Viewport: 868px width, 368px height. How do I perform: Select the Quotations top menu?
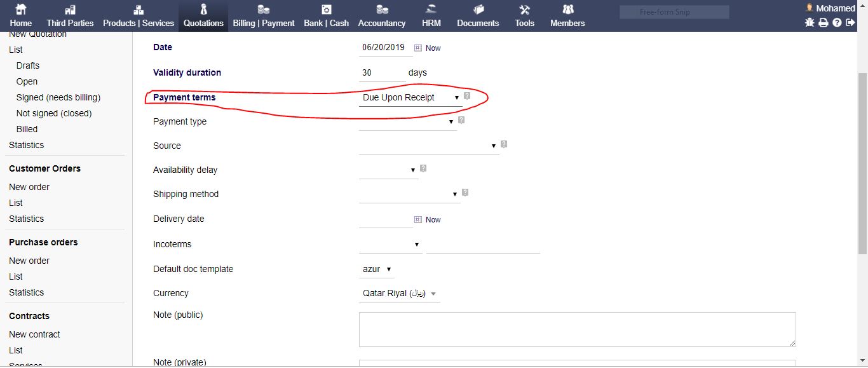point(203,16)
